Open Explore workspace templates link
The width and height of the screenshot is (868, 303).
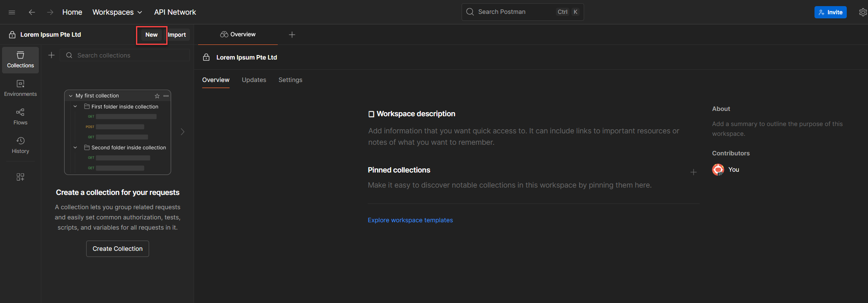pos(410,220)
